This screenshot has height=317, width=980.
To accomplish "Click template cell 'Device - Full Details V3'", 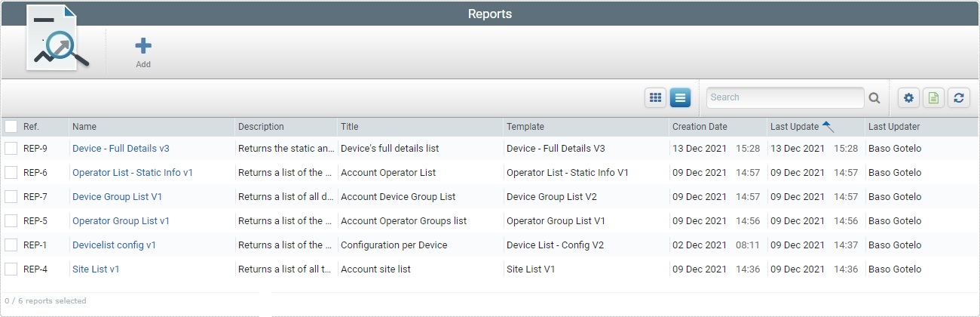I will click(556, 149).
